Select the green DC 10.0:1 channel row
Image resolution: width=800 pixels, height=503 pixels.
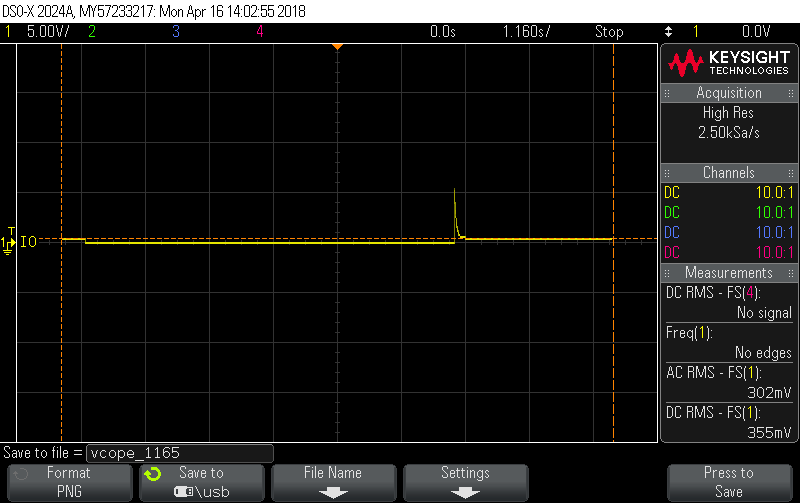[729, 212]
